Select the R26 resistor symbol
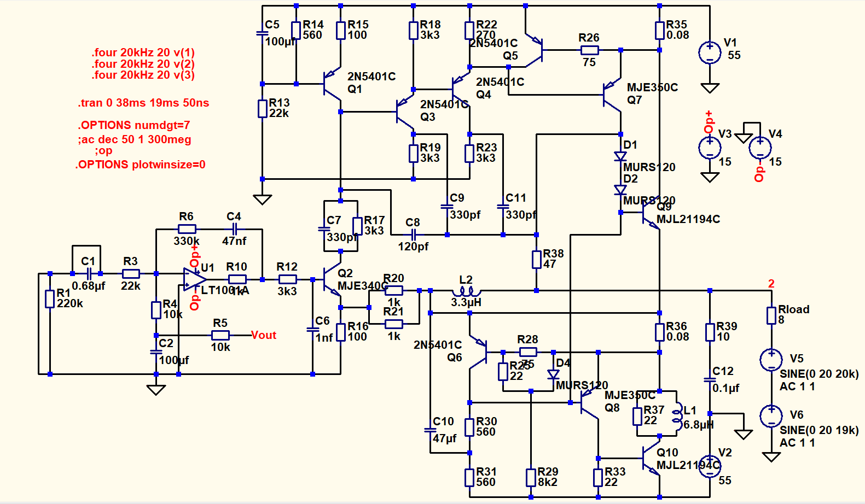The image size is (865, 504). (x=589, y=50)
